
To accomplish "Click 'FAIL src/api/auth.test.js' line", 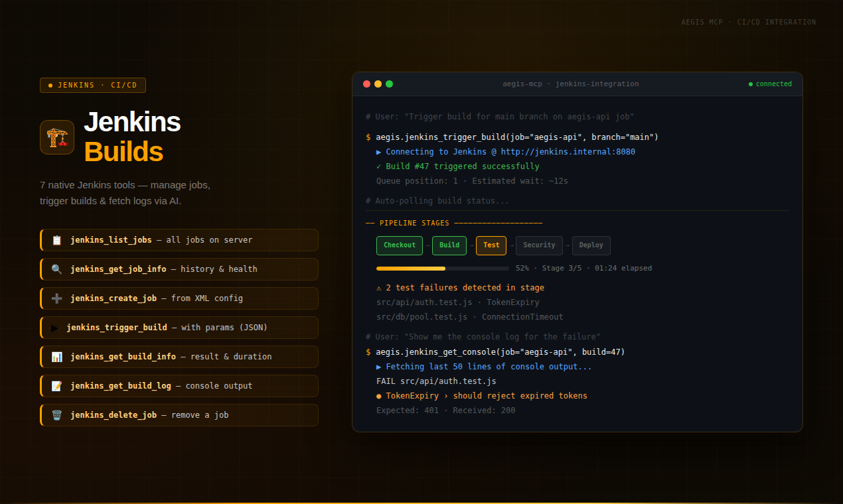I will pyautogui.click(x=436, y=381).
